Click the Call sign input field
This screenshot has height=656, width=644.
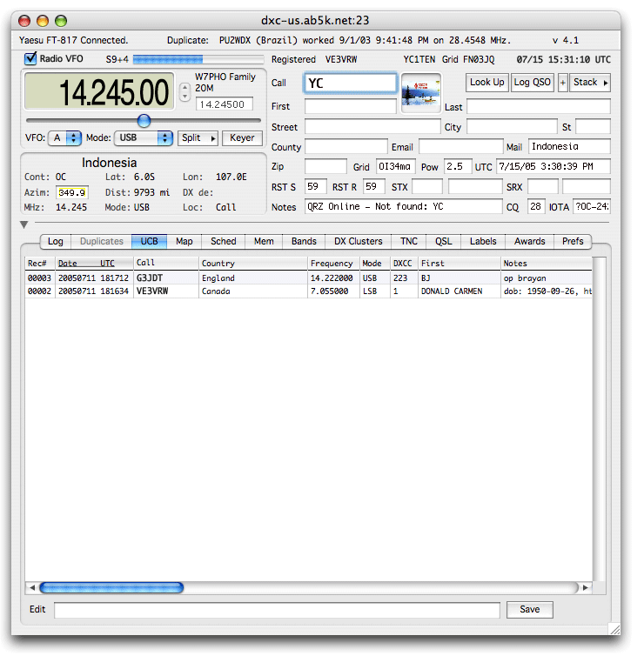pos(350,84)
